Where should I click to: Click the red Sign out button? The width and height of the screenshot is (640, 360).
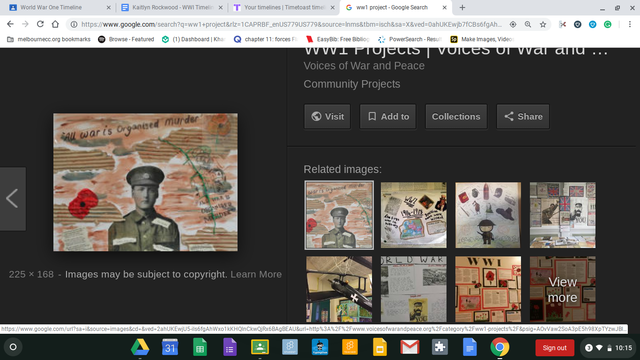[555, 348]
